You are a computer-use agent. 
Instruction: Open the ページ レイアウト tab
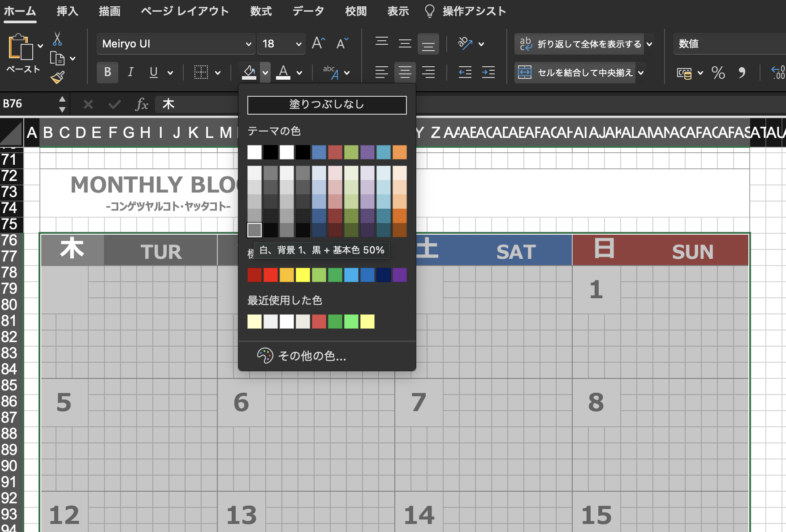click(x=185, y=11)
